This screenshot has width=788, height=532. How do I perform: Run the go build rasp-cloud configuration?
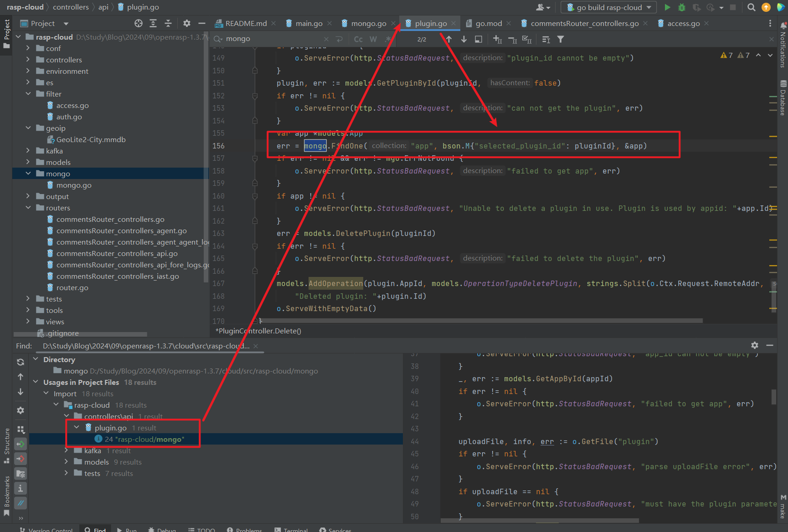coord(667,7)
